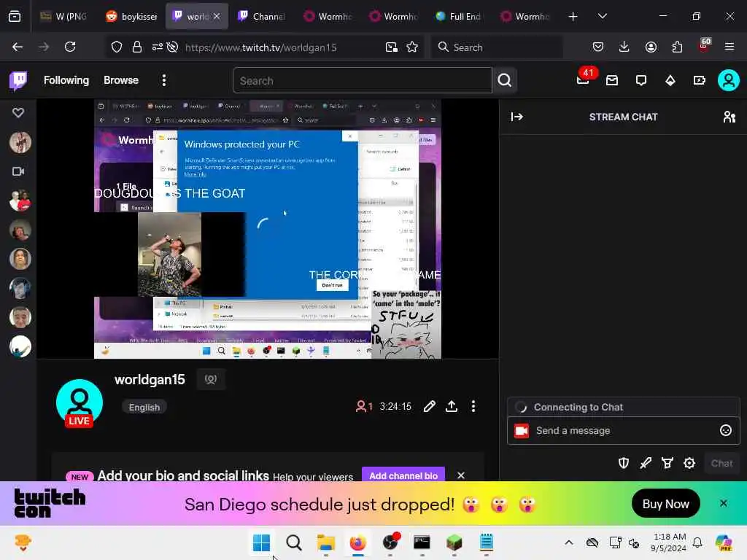This screenshot has height=560, width=747.
Task: Go back to previous page
Action: pos(18,47)
